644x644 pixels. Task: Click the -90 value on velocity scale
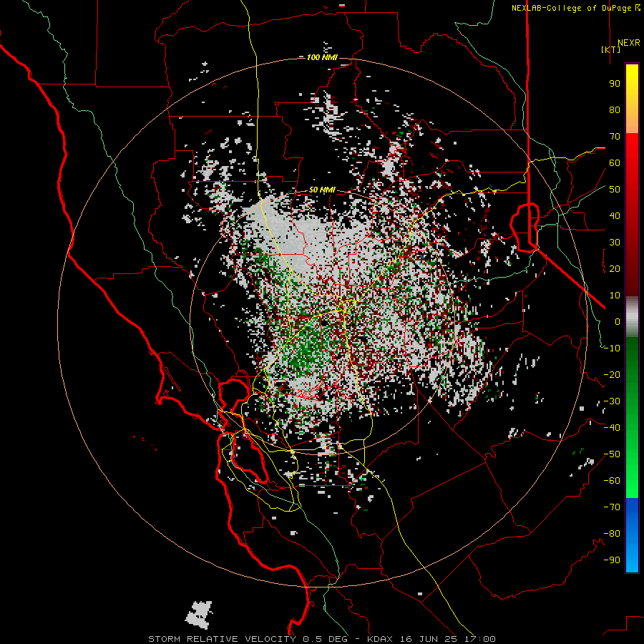612,560
